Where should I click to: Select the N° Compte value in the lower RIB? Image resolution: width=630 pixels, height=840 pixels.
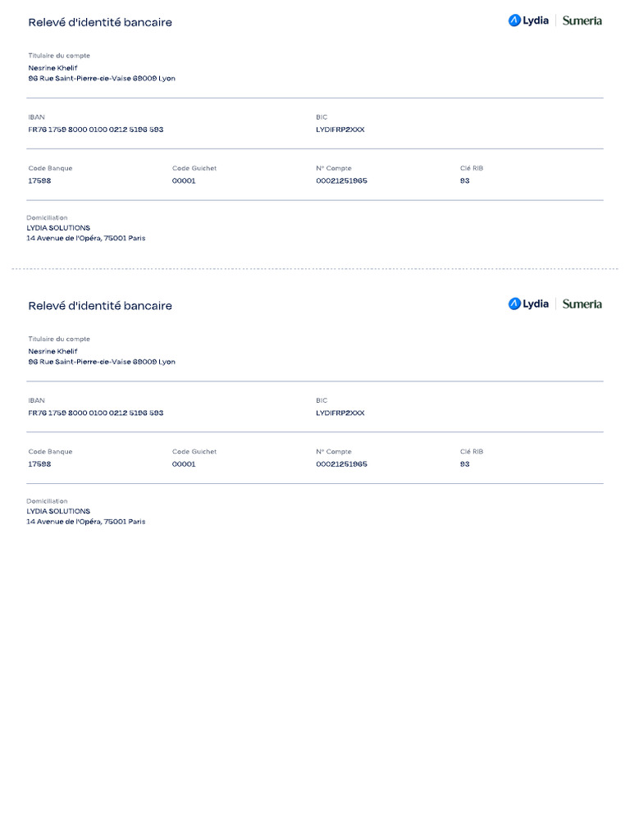click(341, 463)
